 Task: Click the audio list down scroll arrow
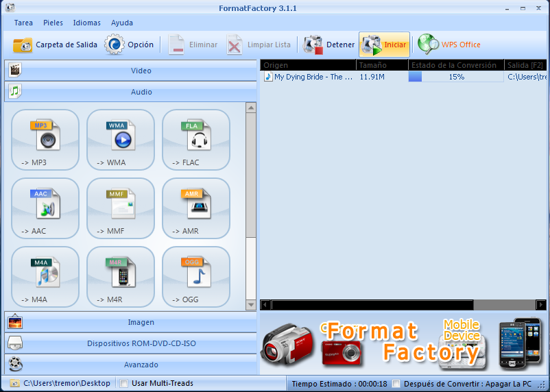coord(251,305)
